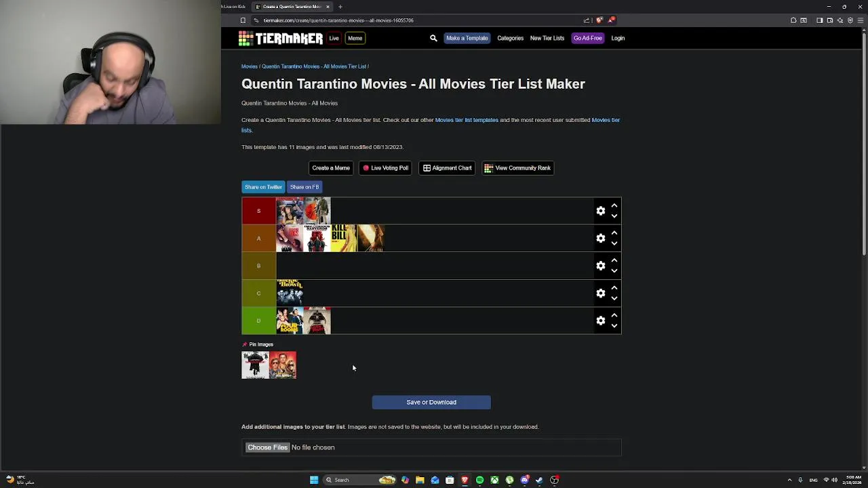Click the browser address bar URL
The image size is (868, 488).
pos(338,20)
